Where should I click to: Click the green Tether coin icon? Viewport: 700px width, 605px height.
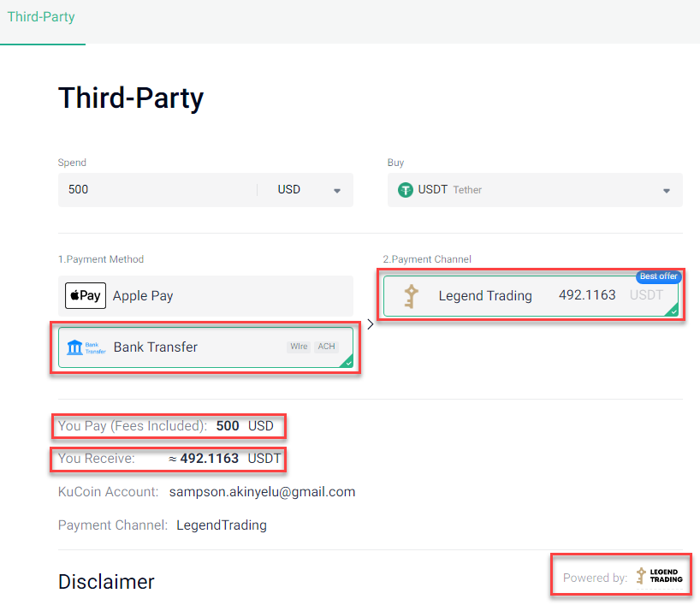point(406,190)
